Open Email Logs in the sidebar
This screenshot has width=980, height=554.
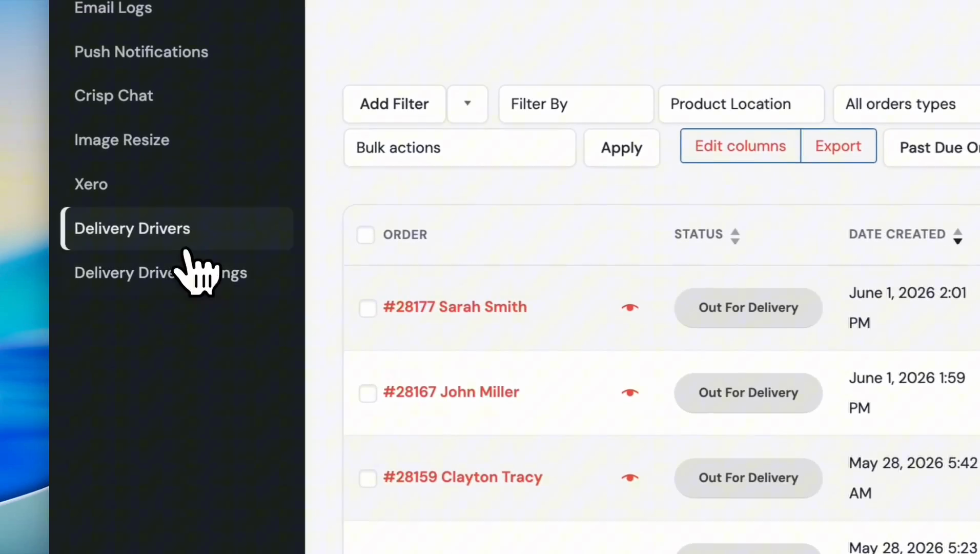point(113,8)
